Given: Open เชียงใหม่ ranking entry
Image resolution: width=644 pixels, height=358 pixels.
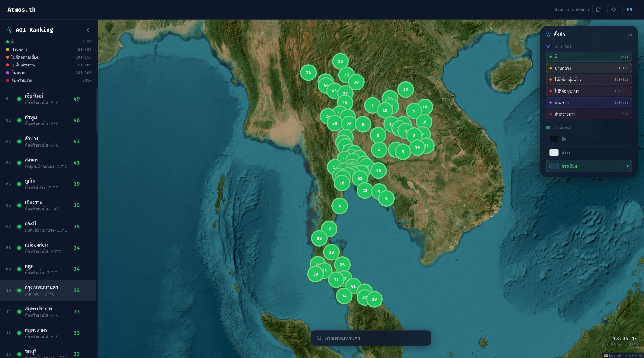Looking at the screenshot, I should point(48,99).
